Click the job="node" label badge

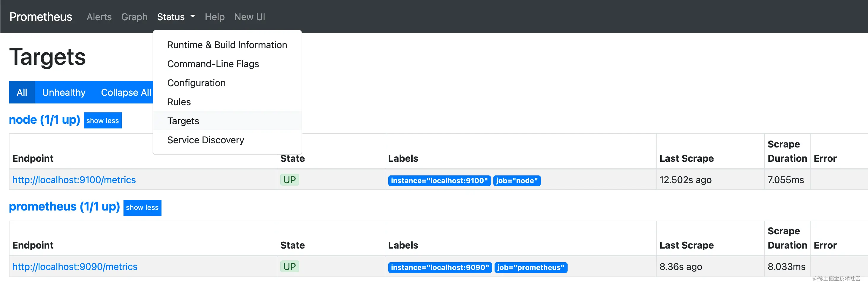coord(517,181)
